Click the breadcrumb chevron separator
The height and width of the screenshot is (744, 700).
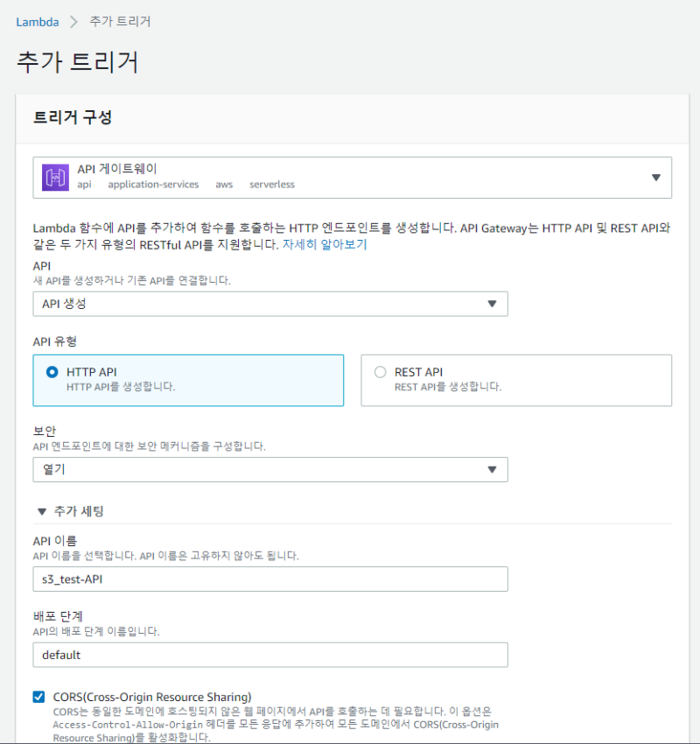point(73,22)
